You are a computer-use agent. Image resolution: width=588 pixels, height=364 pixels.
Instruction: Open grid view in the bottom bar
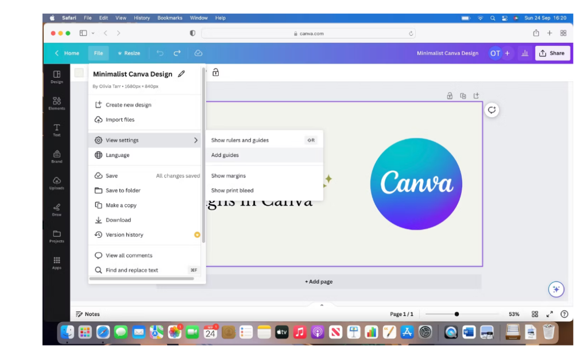point(535,314)
